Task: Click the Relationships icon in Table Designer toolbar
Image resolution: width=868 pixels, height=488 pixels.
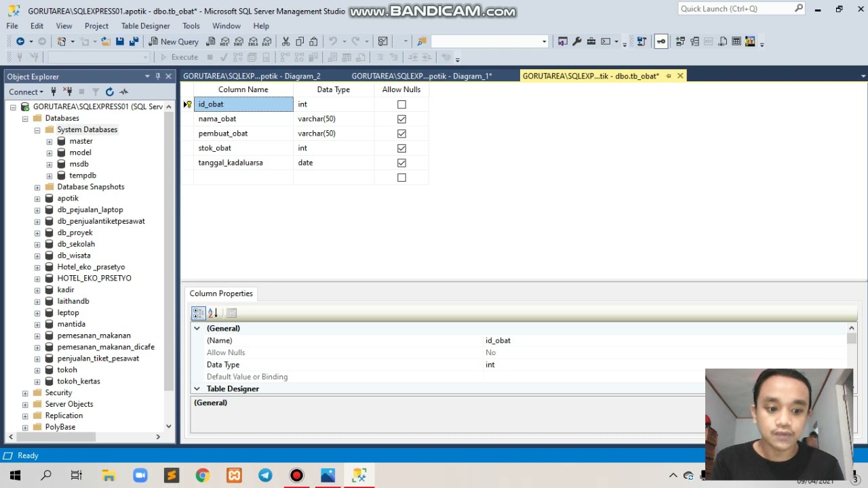Action: pyautogui.click(x=680, y=41)
